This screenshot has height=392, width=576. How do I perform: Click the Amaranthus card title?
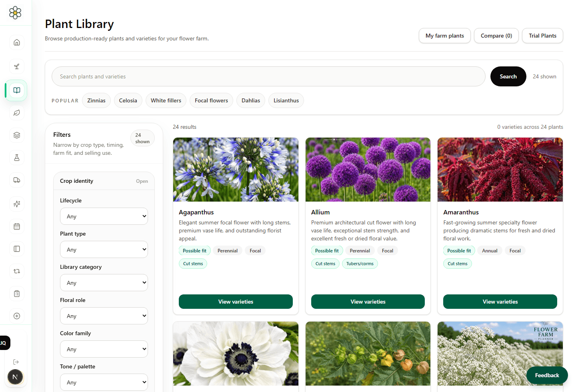[x=461, y=212]
